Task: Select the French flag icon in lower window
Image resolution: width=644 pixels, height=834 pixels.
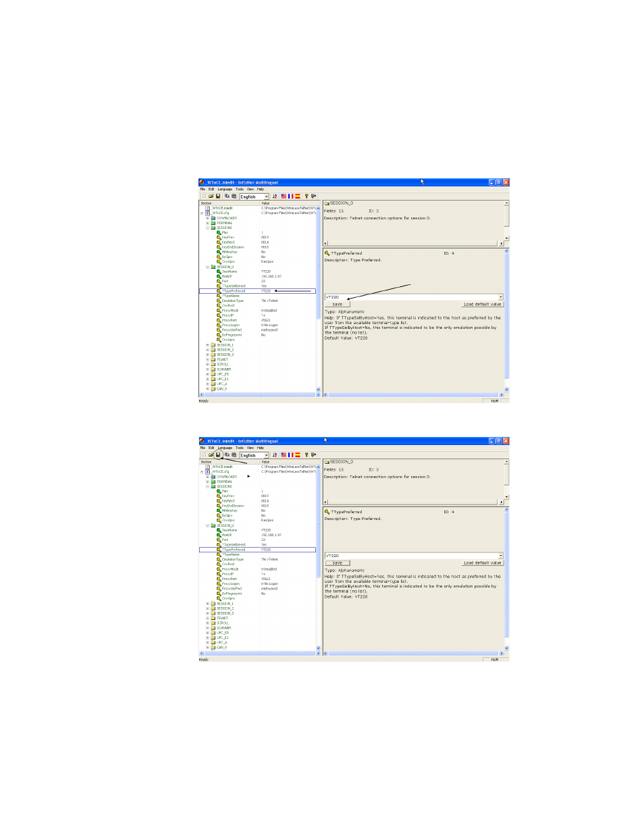Action: [x=290, y=455]
